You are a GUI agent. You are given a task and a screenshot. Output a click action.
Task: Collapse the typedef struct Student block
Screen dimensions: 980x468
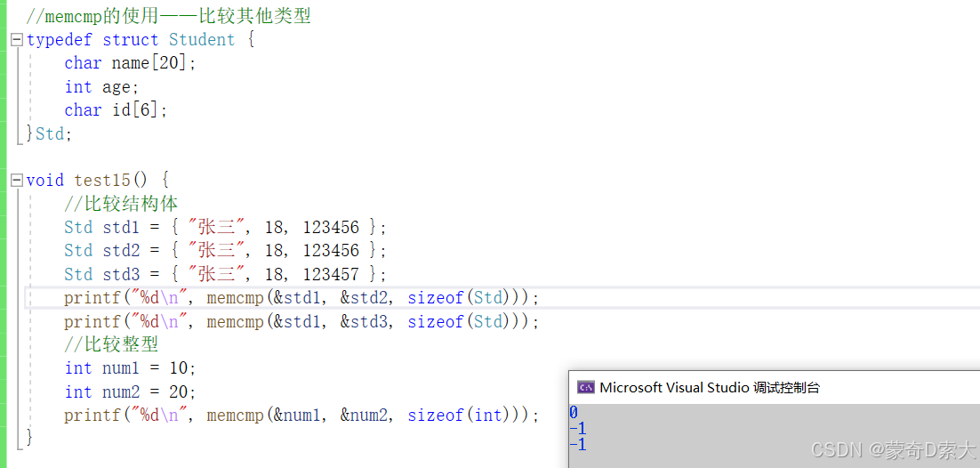(x=18, y=40)
